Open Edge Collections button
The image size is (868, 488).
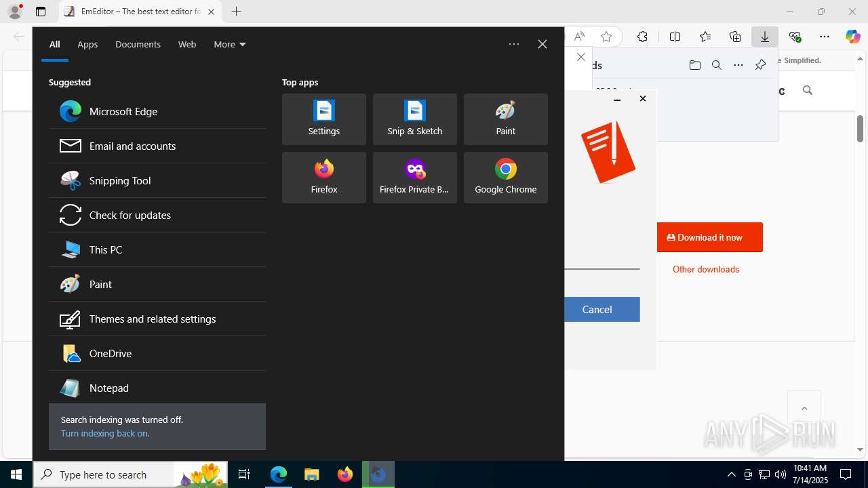[x=735, y=37]
